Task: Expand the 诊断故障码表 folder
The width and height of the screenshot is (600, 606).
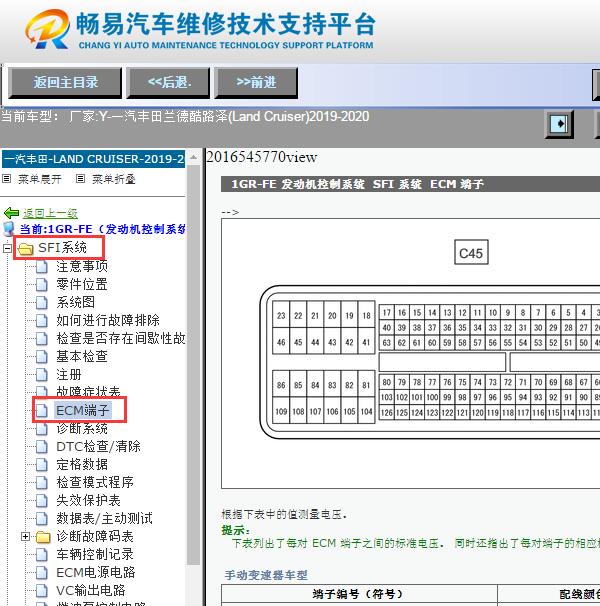Action: pyautogui.click(x=26, y=536)
